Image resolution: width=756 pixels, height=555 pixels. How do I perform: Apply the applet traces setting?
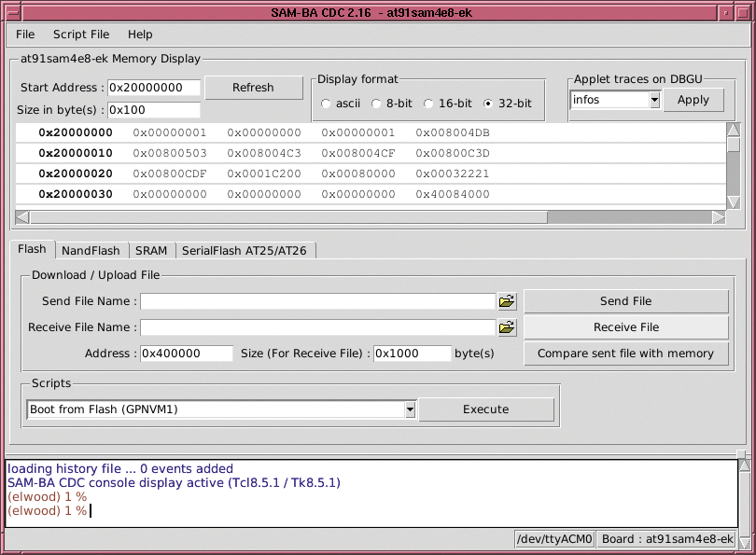[x=693, y=99]
